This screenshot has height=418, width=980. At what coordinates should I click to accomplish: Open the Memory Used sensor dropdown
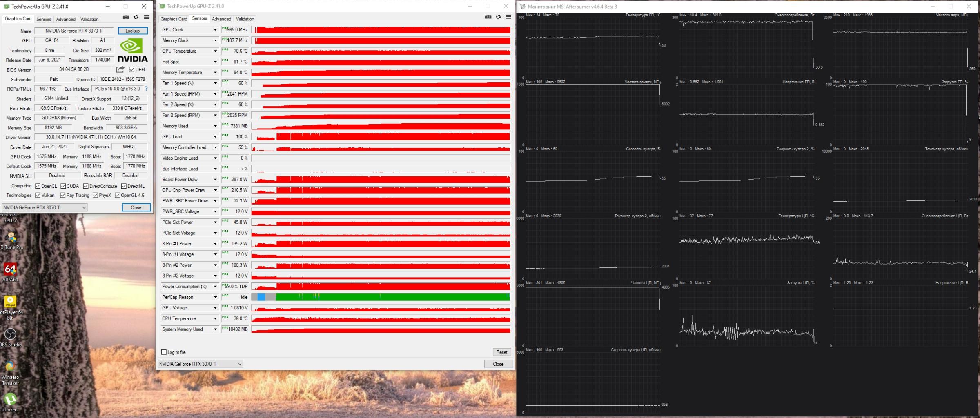215,126
